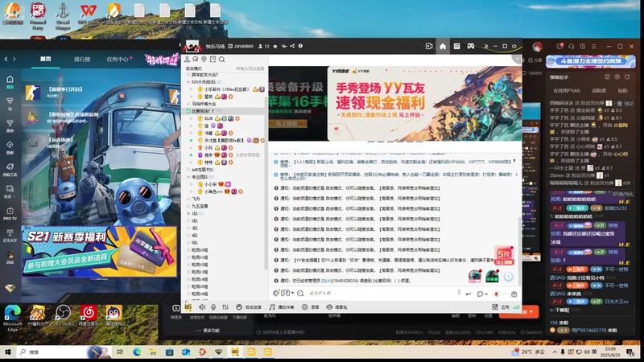Collapse the 520大作战队 channel group
This screenshot has height=362, width=644.
pyautogui.click(x=188, y=82)
